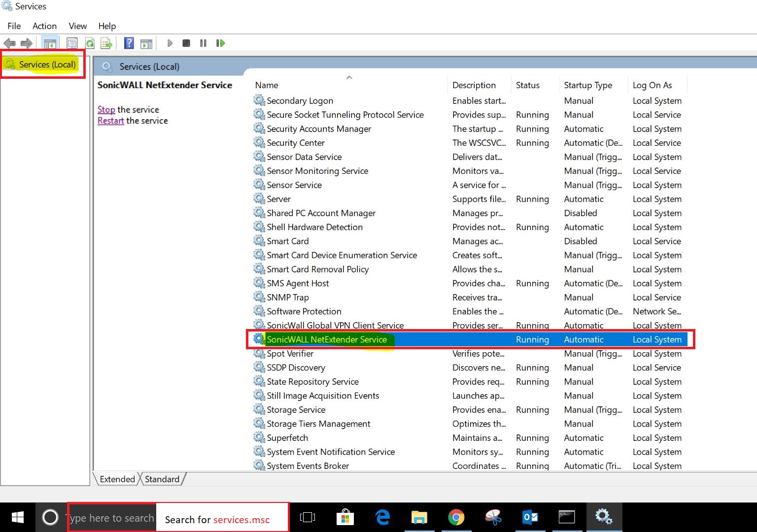Viewport: 757px width, 532px height.
Task: Click the Cortana circle icon in taskbar
Action: click(x=50, y=517)
